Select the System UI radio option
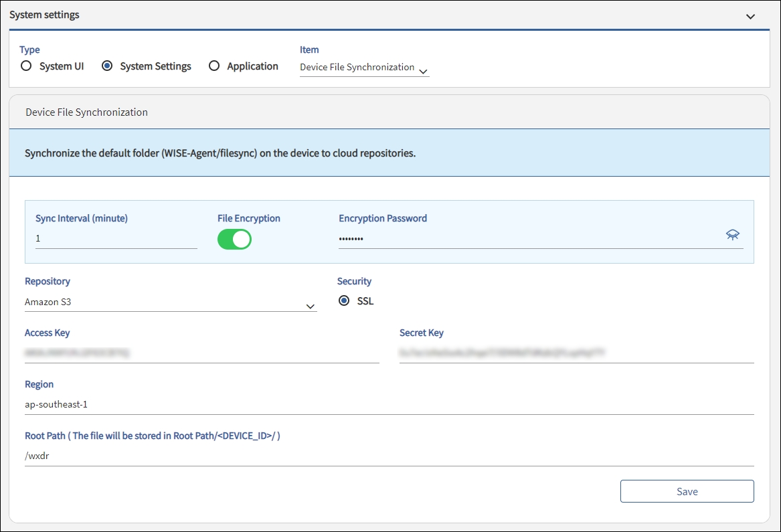Viewport: 781px width, 532px height. pos(27,66)
